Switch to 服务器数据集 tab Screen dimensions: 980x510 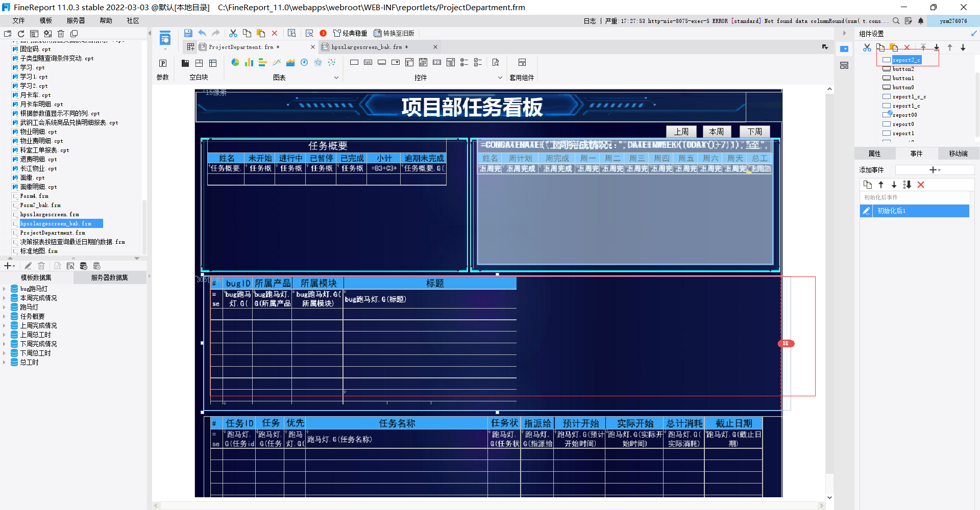coord(110,277)
